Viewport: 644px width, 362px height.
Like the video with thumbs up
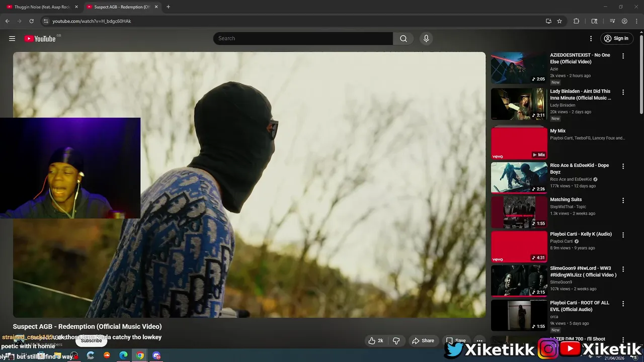[x=376, y=340]
